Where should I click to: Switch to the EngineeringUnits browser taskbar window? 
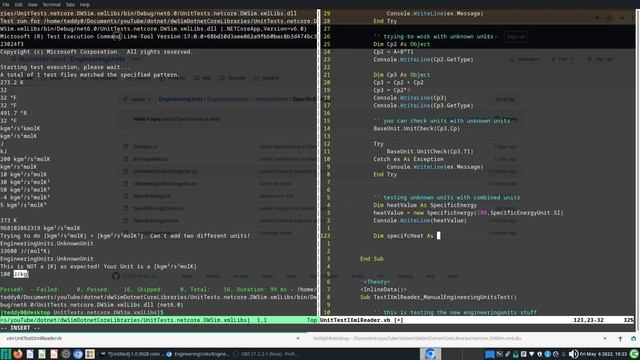(198, 354)
